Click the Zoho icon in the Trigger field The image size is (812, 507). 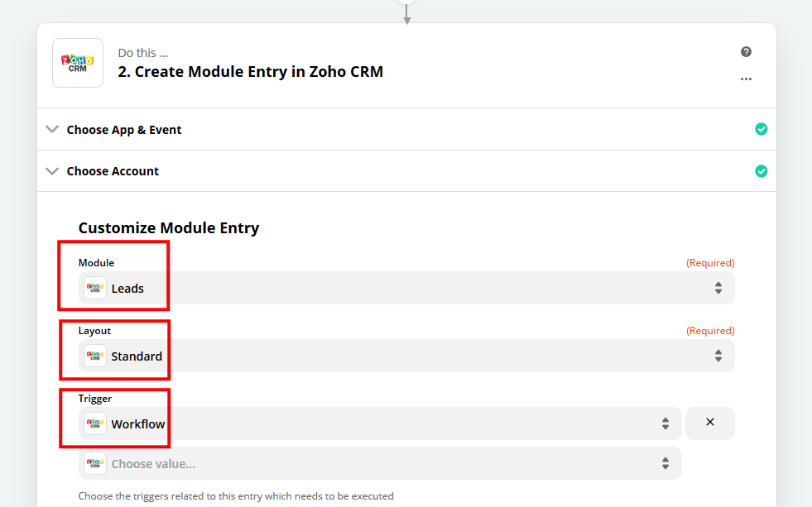(x=95, y=423)
